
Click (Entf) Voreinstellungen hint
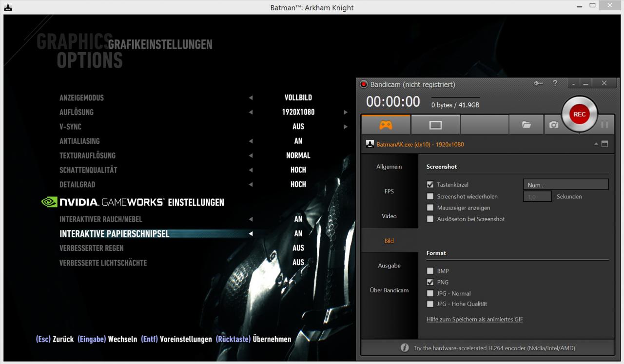point(176,339)
